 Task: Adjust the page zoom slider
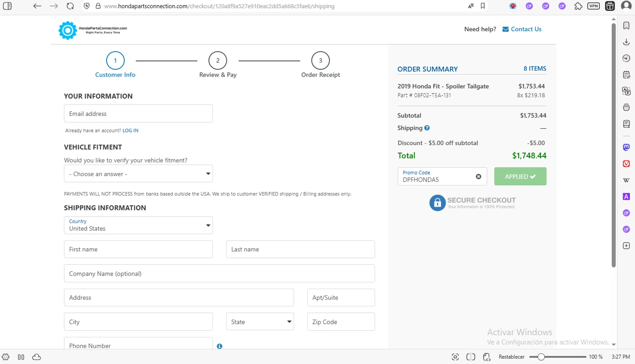coord(558,357)
